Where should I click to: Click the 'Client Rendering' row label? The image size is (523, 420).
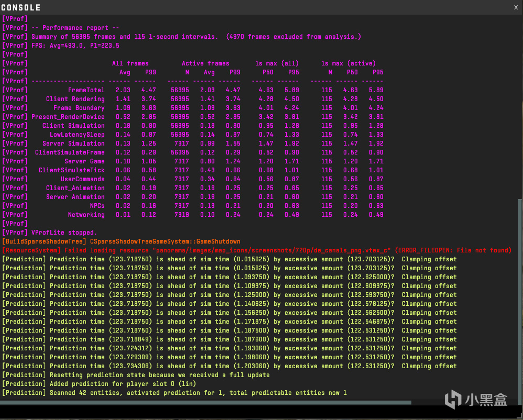(75, 99)
